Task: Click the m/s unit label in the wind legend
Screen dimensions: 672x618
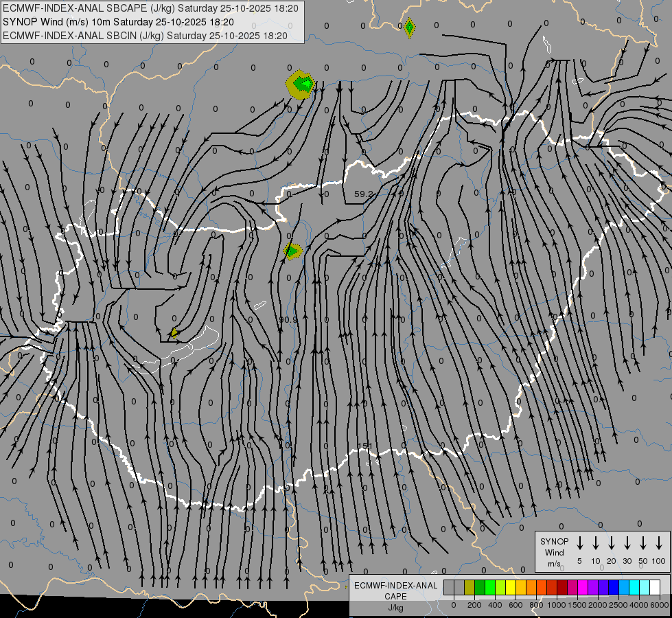Action: tap(554, 564)
